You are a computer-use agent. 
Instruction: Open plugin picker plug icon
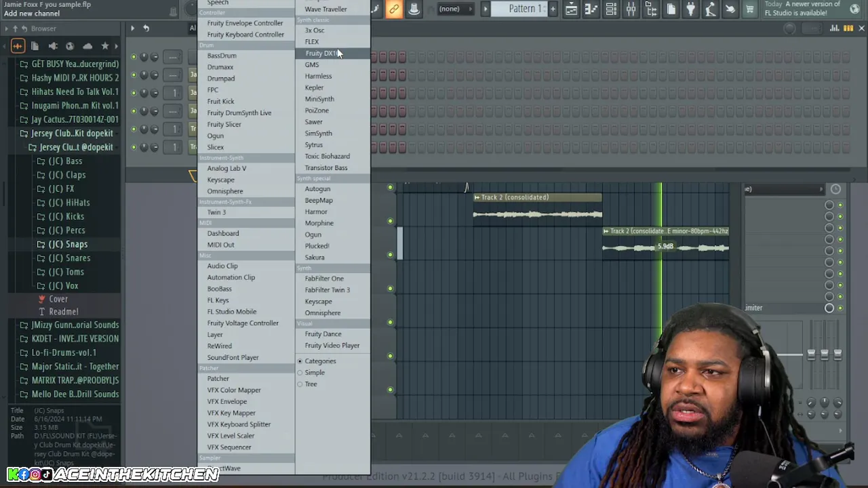690,9
